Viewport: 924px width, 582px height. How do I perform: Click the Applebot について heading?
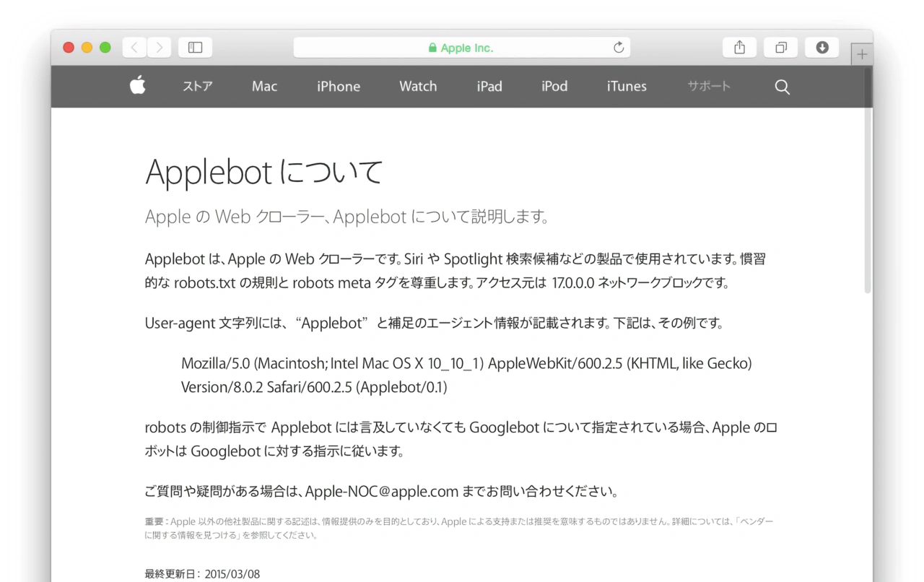coord(263,173)
